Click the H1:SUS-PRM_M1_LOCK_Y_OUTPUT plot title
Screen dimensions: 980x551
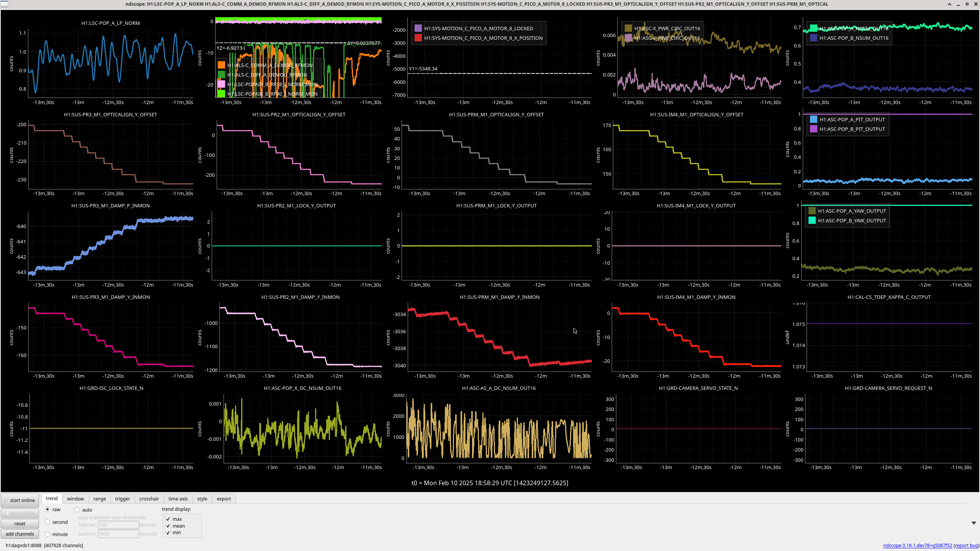click(x=497, y=206)
